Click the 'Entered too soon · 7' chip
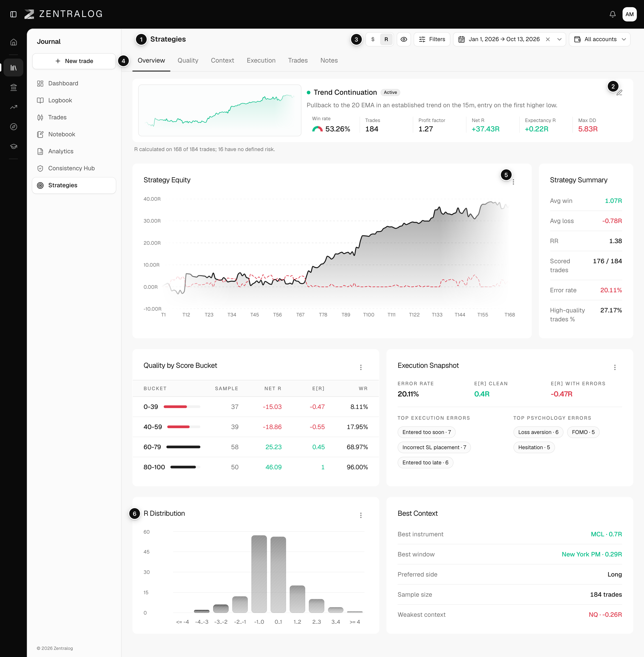Viewport: 644px width, 657px height. (x=426, y=432)
